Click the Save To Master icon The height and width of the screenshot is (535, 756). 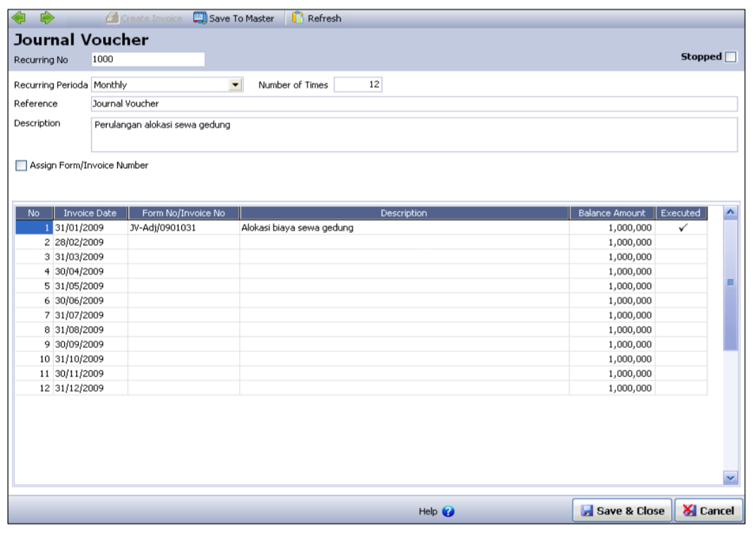pos(200,18)
